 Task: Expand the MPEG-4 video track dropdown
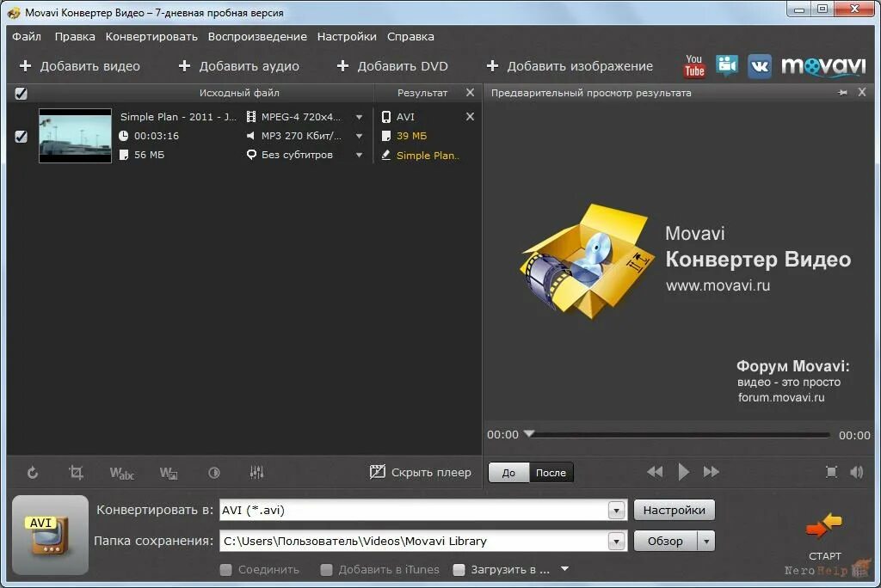pyautogui.click(x=359, y=117)
